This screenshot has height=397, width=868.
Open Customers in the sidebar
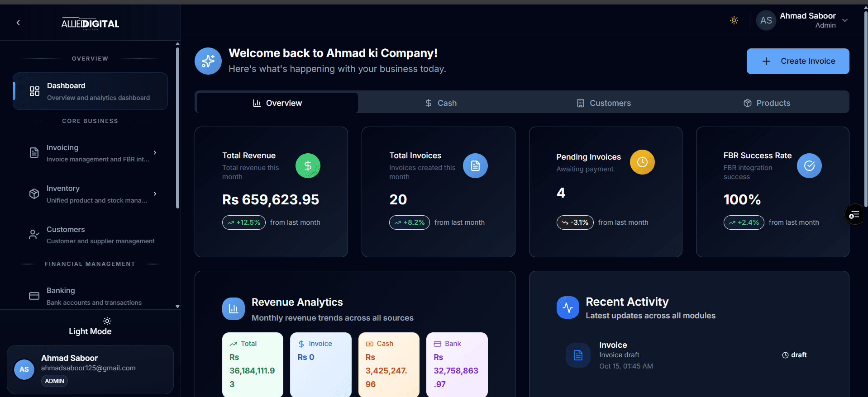(x=90, y=235)
